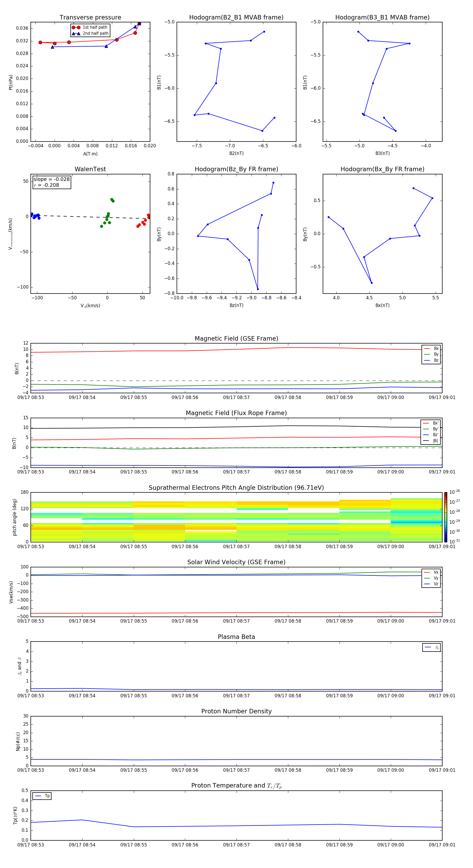Click the 'r = -0.208' annotation

47,185
